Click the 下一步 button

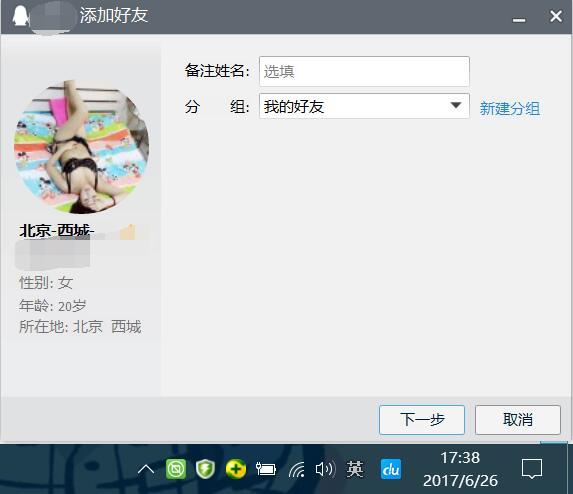(422, 420)
